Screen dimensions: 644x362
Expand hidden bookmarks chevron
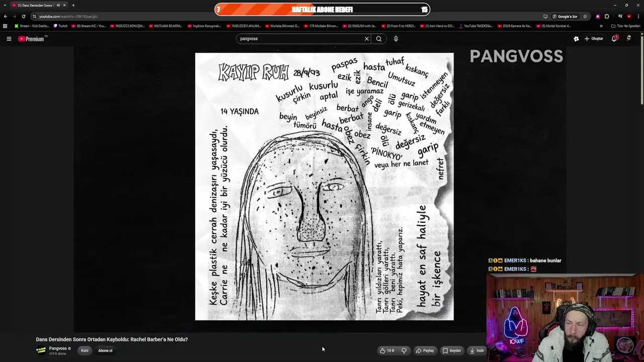click(601, 26)
